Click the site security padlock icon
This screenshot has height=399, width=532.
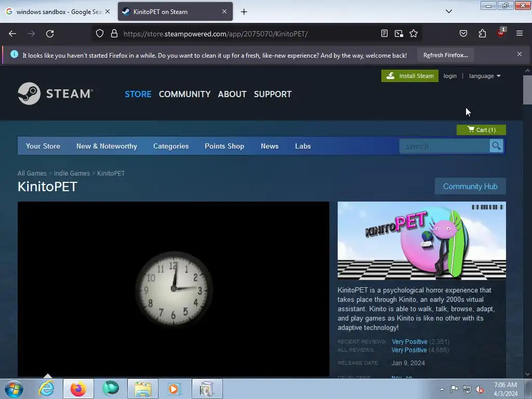[114, 34]
